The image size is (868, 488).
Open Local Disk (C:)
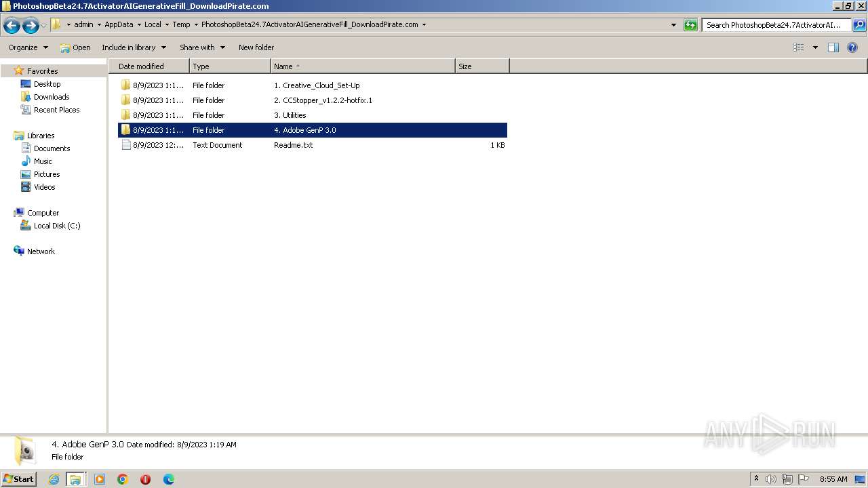pyautogui.click(x=57, y=226)
